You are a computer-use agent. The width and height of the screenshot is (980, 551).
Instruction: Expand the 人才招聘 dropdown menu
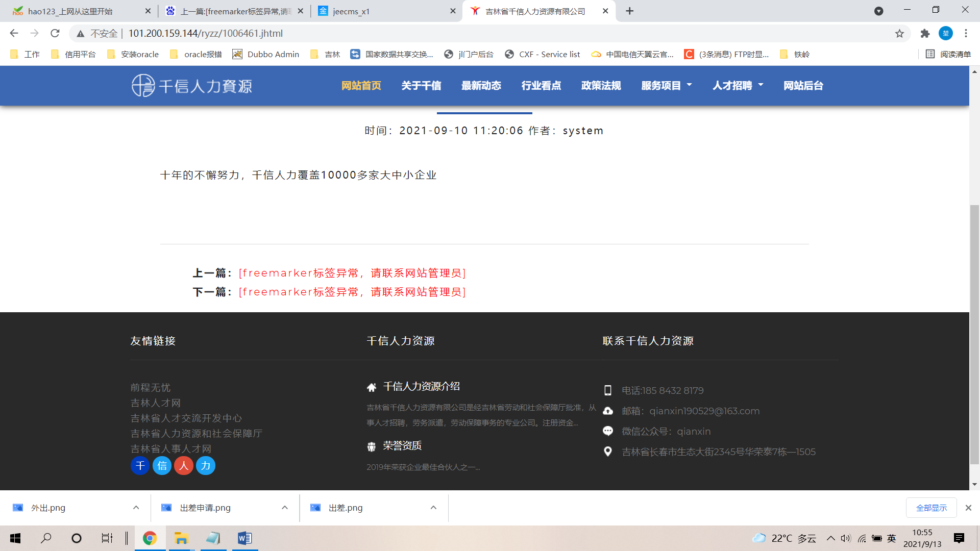tap(738, 86)
